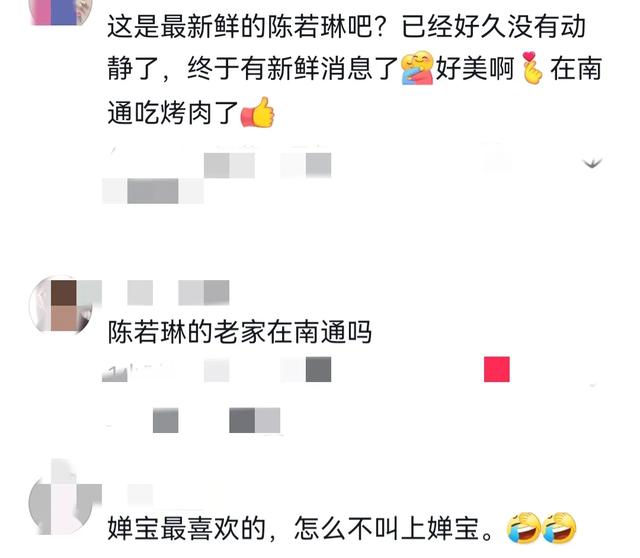Tap blurred gray block on first comment's second meta line

coord(153,191)
